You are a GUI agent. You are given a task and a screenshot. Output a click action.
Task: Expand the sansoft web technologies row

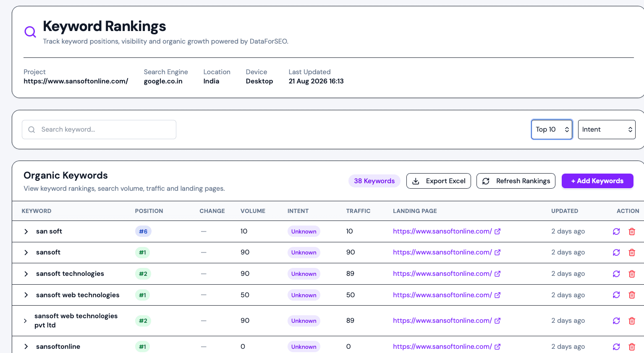point(26,295)
